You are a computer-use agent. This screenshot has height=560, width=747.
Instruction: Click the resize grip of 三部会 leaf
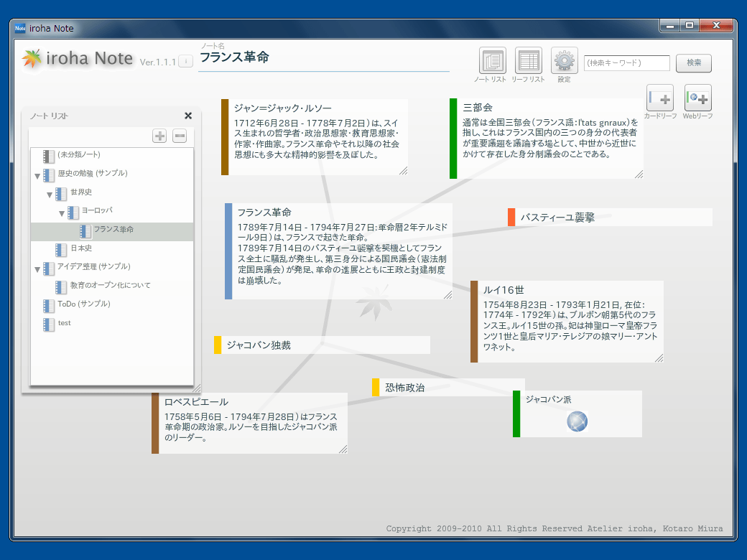pos(639,174)
